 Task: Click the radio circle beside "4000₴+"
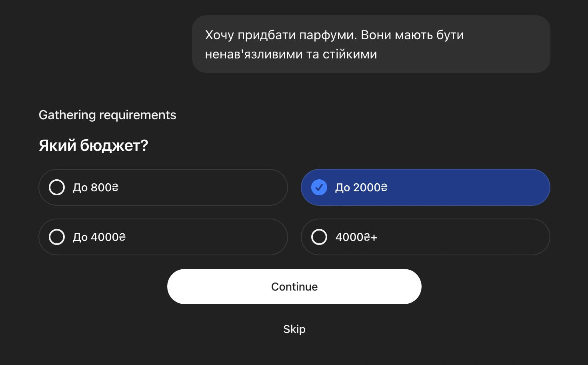319,237
